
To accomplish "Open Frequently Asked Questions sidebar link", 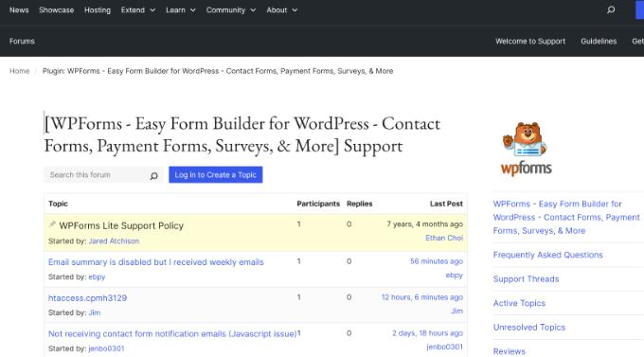I will click(548, 255).
